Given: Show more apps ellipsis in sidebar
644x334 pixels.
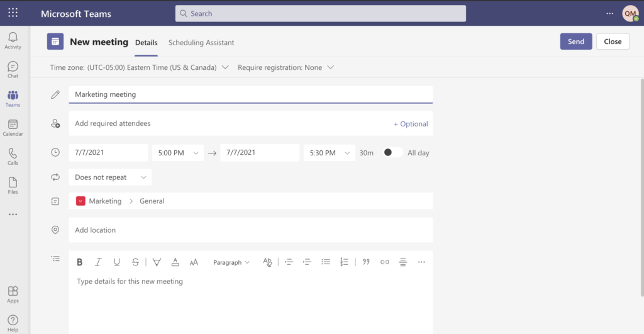Looking at the screenshot, I should click(x=13, y=214).
